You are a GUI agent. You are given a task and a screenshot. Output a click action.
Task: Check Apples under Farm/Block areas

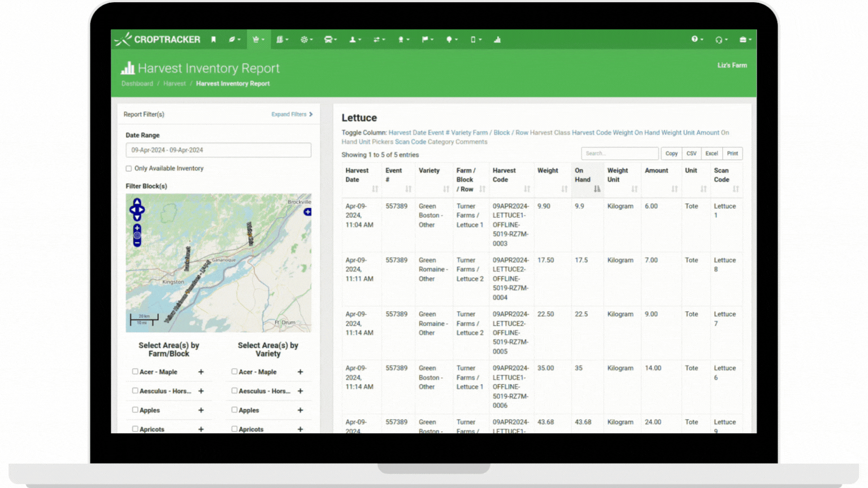tap(135, 410)
